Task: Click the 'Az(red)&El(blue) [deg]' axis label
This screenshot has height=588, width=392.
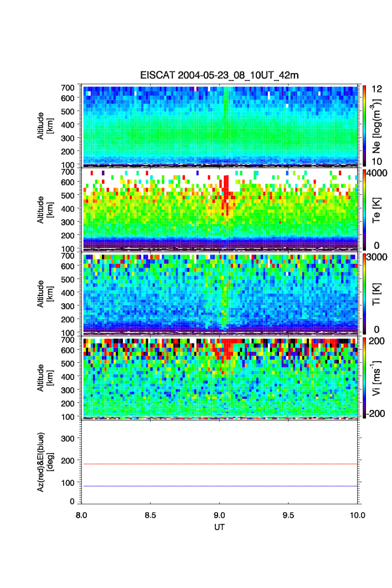Action: (45, 462)
